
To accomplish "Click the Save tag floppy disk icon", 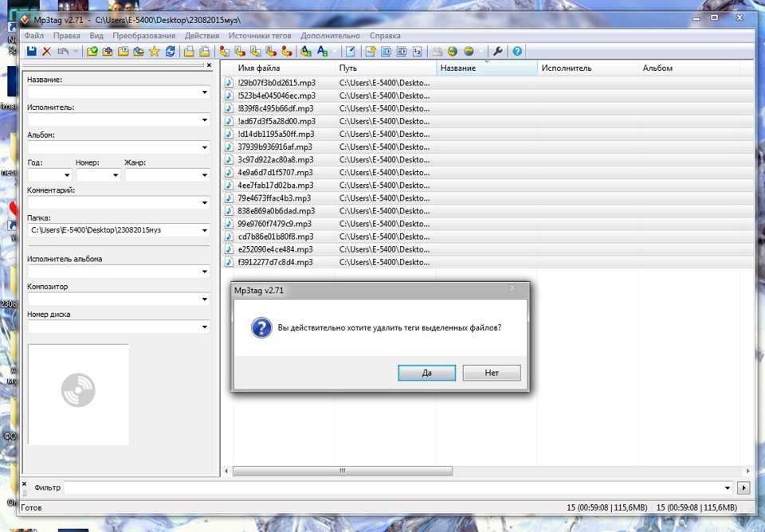I will pyautogui.click(x=31, y=51).
